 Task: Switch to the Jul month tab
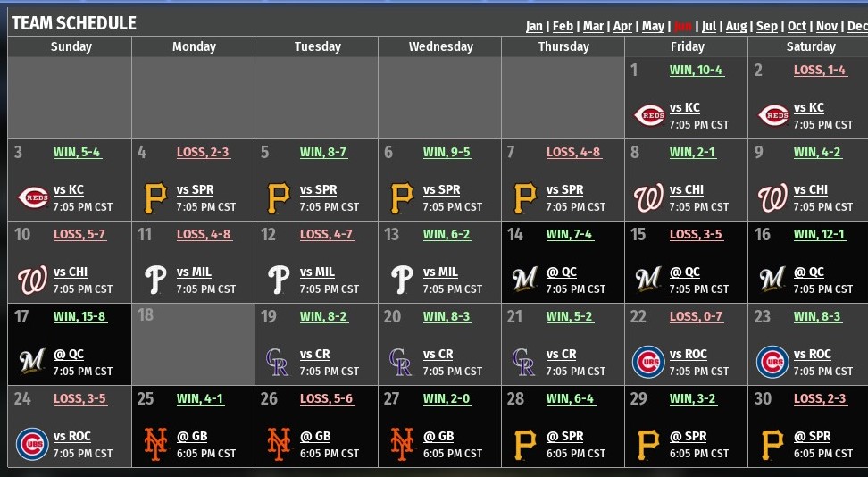pyautogui.click(x=709, y=27)
